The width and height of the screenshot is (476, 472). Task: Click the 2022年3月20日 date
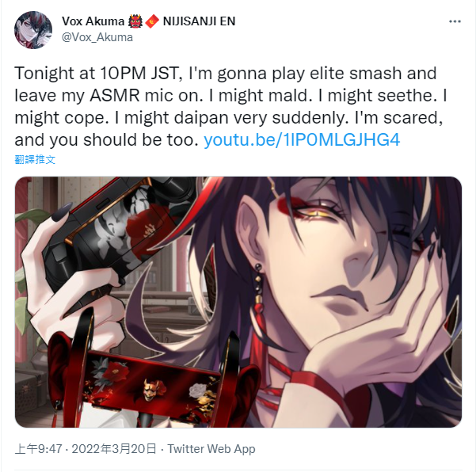point(114,448)
